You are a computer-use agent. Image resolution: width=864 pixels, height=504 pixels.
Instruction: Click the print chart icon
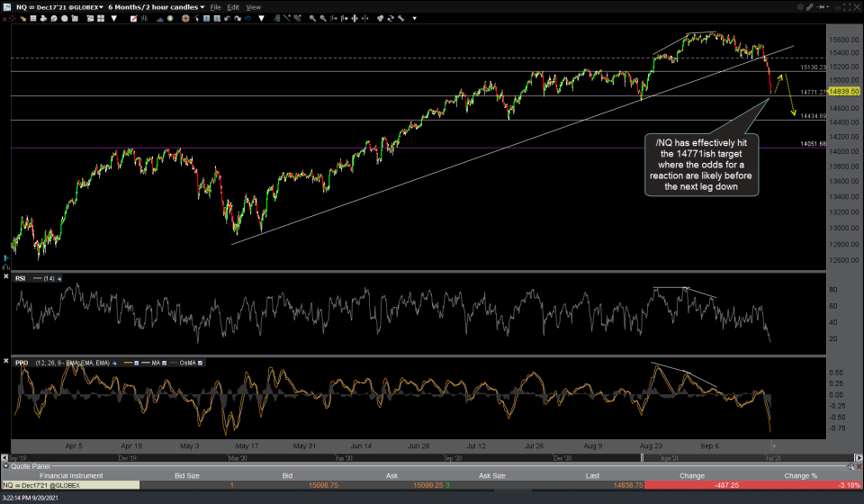pos(43,18)
